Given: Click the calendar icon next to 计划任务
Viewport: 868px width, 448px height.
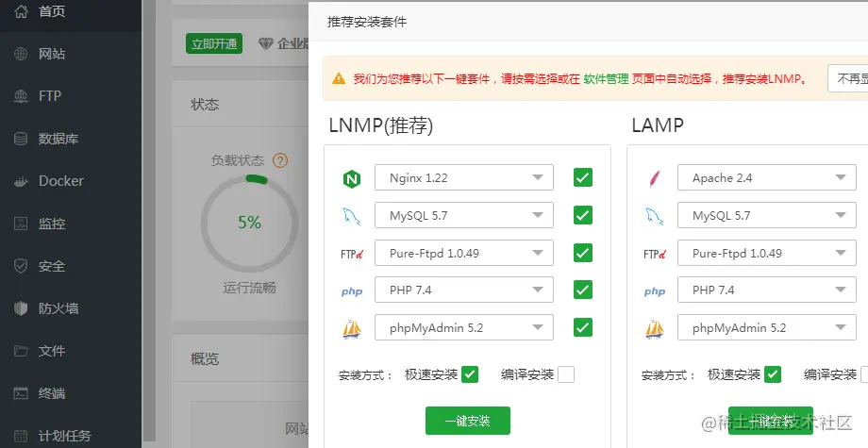Looking at the screenshot, I should pyautogui.click(x=21, y=436).
